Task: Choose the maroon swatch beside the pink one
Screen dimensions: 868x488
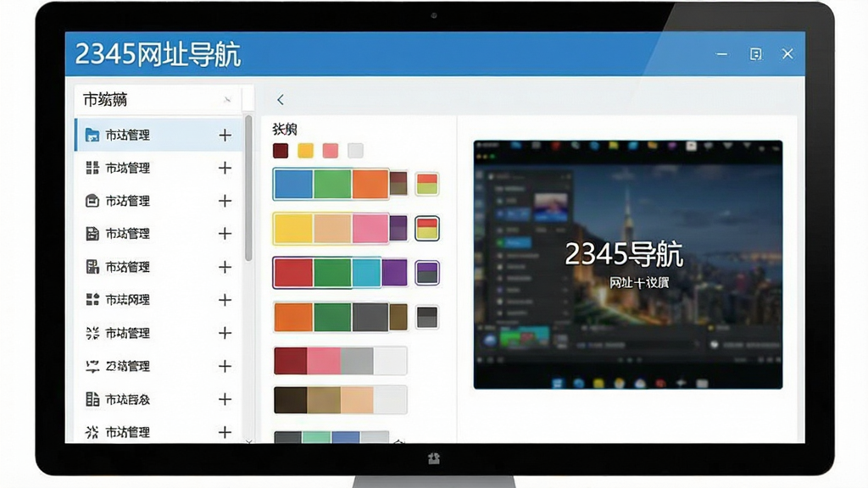Action: click(x=291, y=361)
